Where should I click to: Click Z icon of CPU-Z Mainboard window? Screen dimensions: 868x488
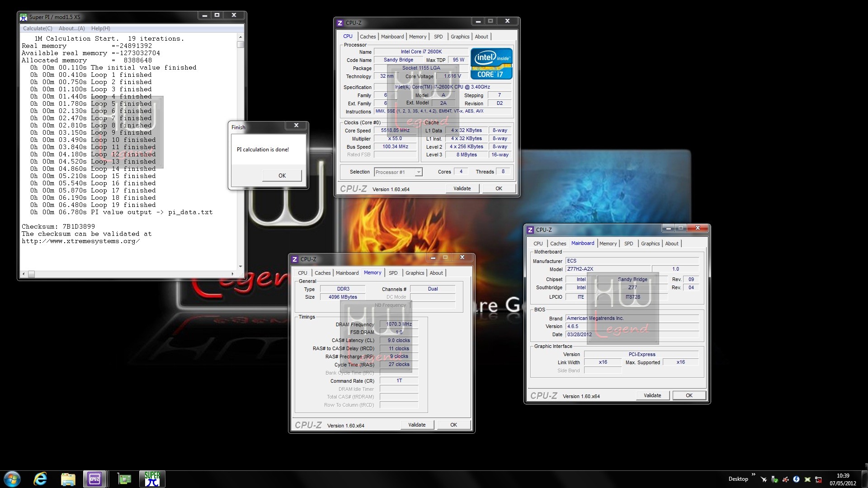[530, 230]
